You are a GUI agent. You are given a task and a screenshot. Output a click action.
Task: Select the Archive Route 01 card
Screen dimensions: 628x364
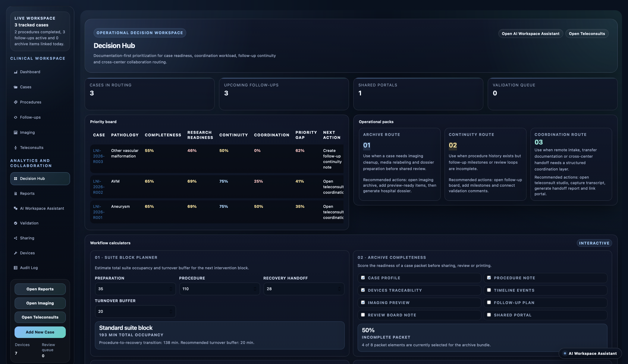pyautogui.click(x=399, y=164)
